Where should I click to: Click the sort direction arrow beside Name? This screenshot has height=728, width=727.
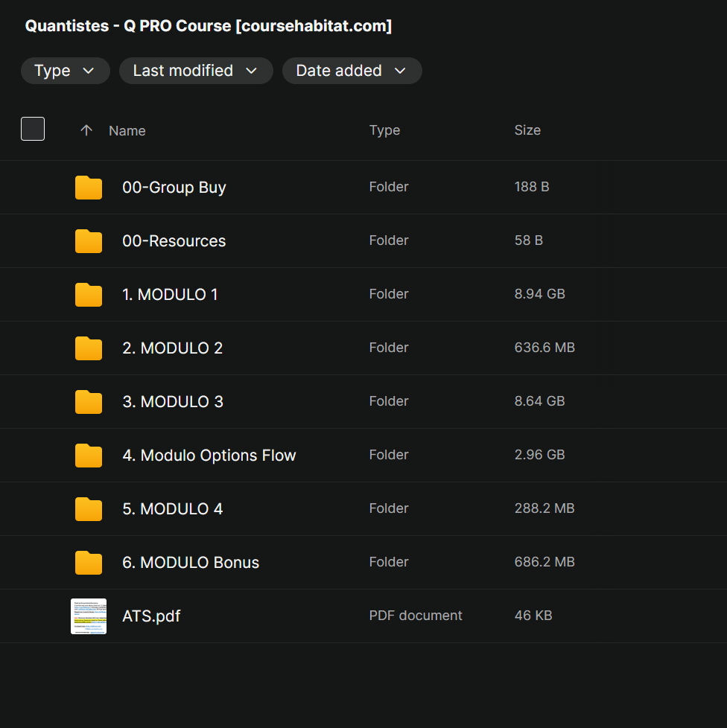point(86,130)
